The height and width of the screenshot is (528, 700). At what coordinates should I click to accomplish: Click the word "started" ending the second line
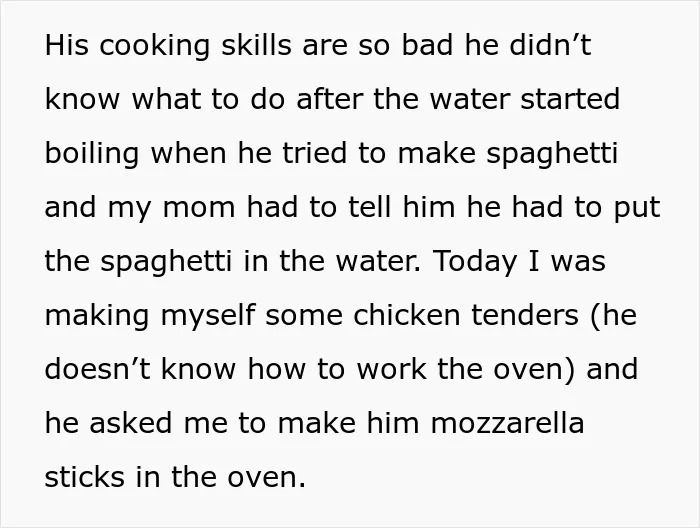(570, 99)
